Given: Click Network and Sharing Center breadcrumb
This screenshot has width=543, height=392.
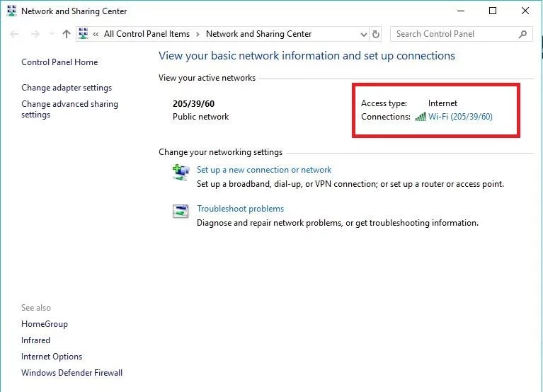Looking at the screenshot, I should tap(258, 34).
